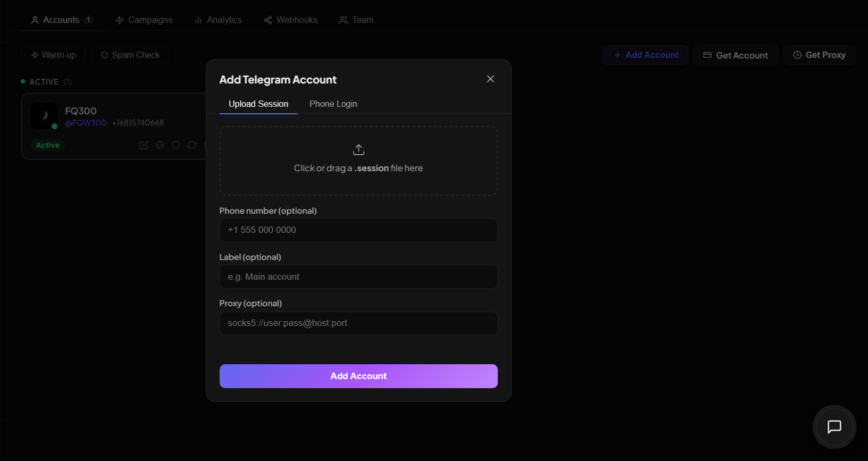Click the phone number +16815740668

pyautogui.click(x=138, y=123)
